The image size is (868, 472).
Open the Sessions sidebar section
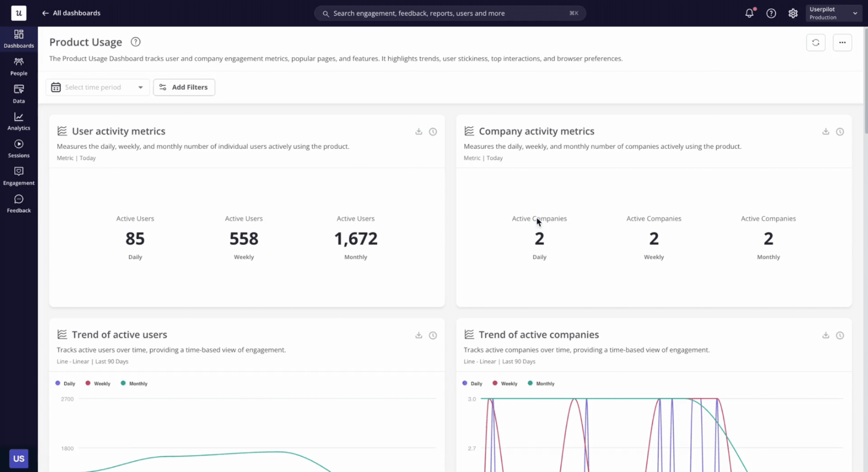(19, 148)
